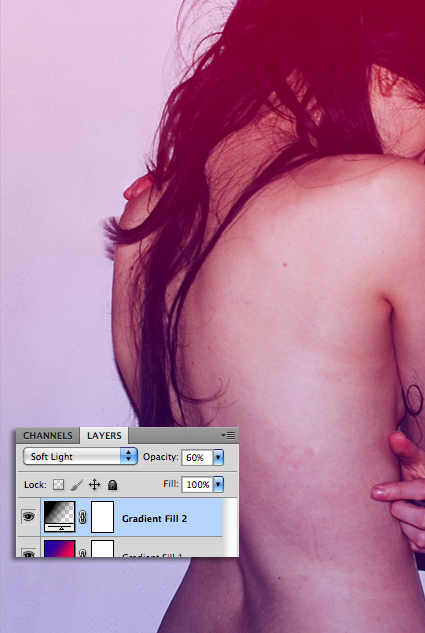The image size is (425, 633).
Task: Click the Fill 100% input field
Action: [197, 484]
